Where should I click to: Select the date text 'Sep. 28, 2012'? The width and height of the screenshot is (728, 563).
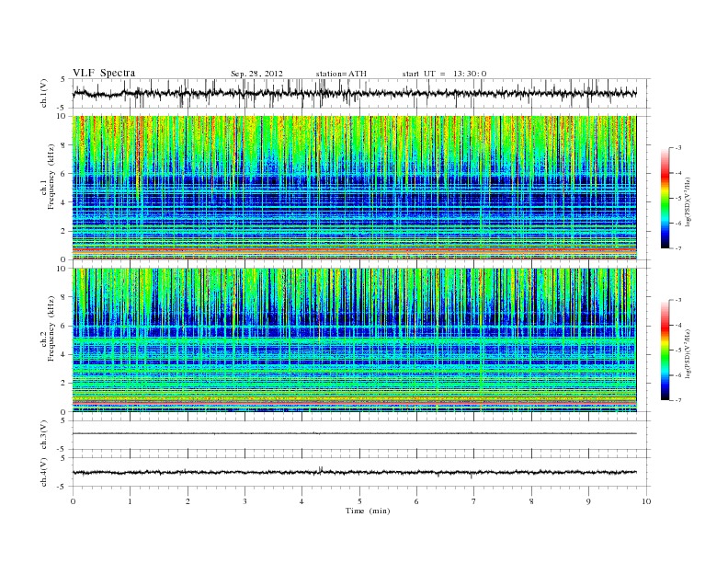256,74
